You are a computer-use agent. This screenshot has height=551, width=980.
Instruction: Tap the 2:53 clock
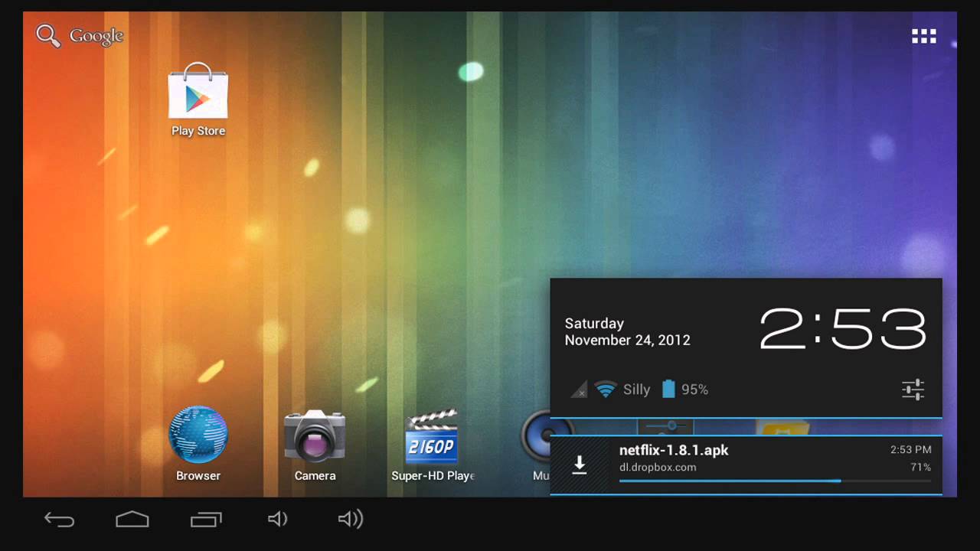point(842,329)
